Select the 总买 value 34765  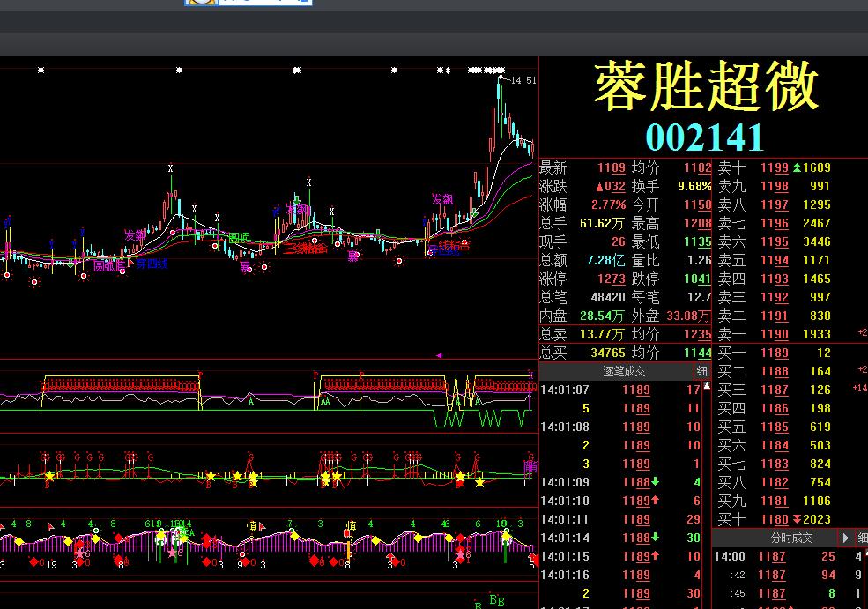pos(608,353)
